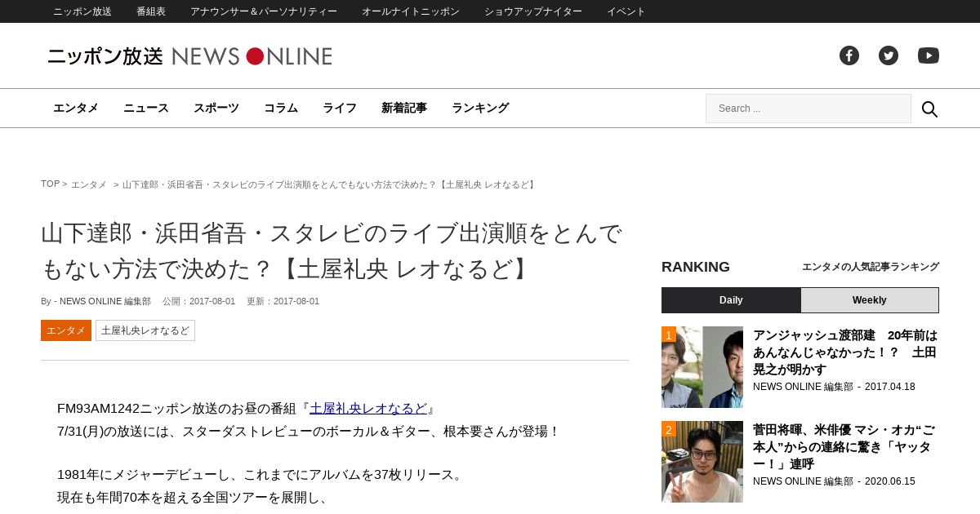The height and width of the screenshot is (514, 980).
Task: Go to the スポーツ category menu
Action: pos(216,108)
